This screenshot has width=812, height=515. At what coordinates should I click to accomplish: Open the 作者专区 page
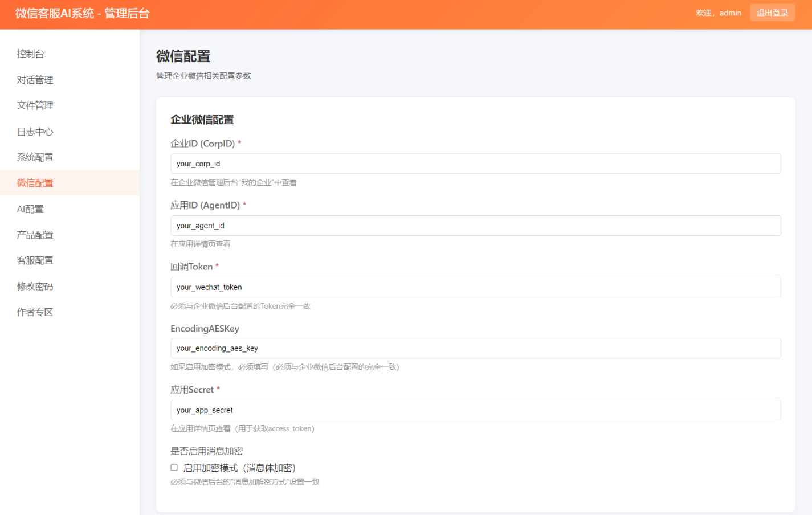[35, 312]
